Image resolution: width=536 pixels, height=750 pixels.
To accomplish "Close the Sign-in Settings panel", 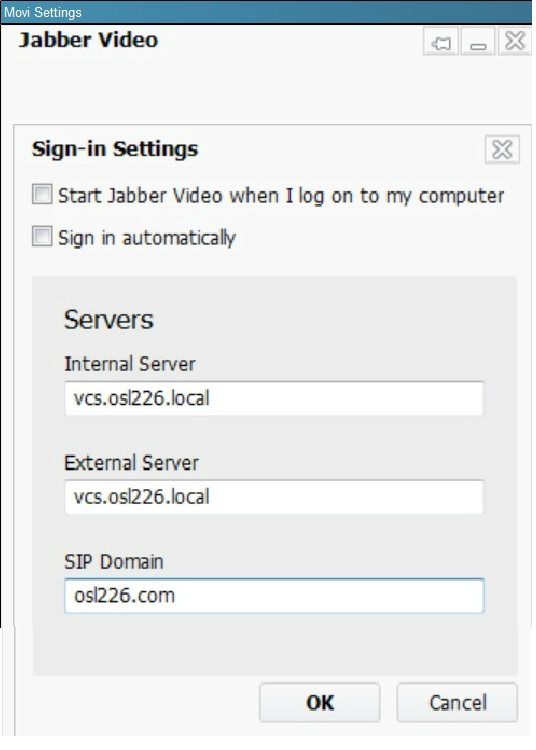I will (502, 150).
